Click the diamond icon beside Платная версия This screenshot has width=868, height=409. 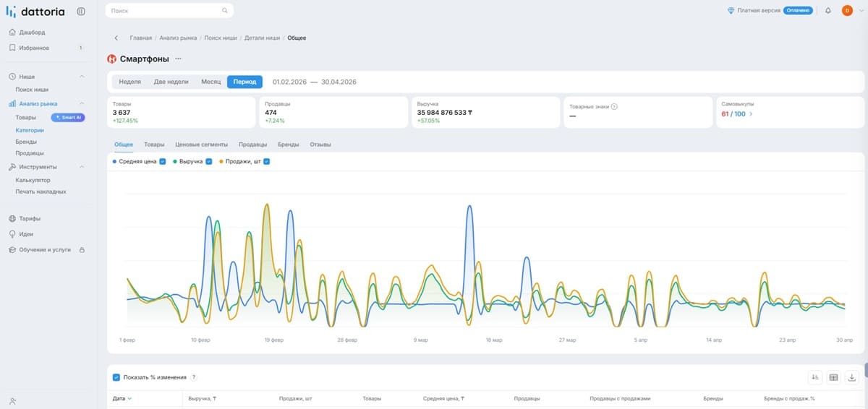pos(731,11)
